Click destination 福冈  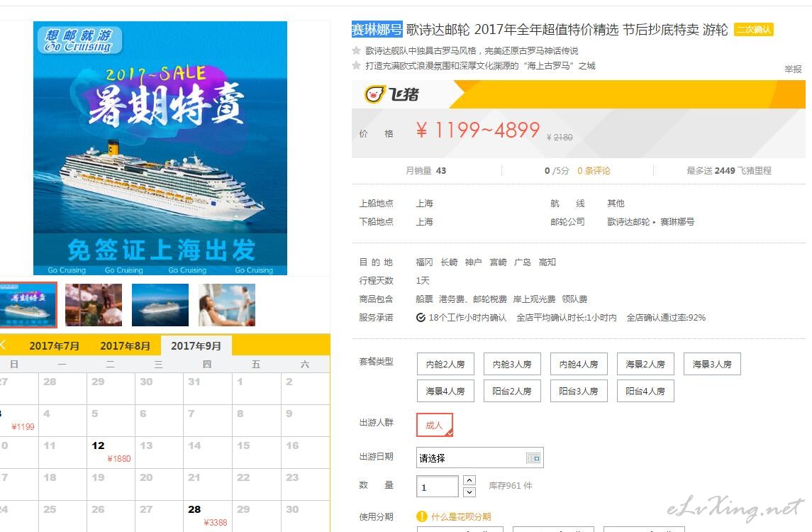[x=424, y=262]
